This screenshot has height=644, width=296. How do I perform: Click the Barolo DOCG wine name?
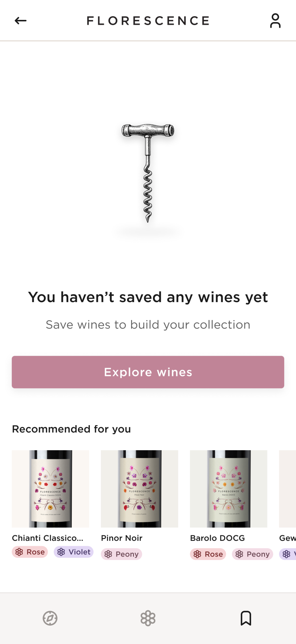pyautogui.click(x=217, y=538)
